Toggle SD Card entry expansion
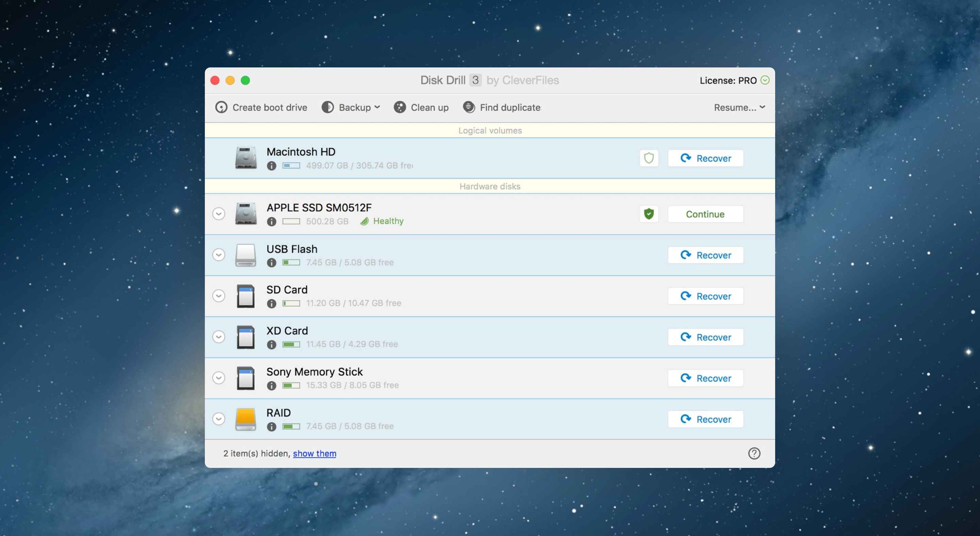This screenshot has width=980, height=536. pyautogui.click(x=219, y=296)
